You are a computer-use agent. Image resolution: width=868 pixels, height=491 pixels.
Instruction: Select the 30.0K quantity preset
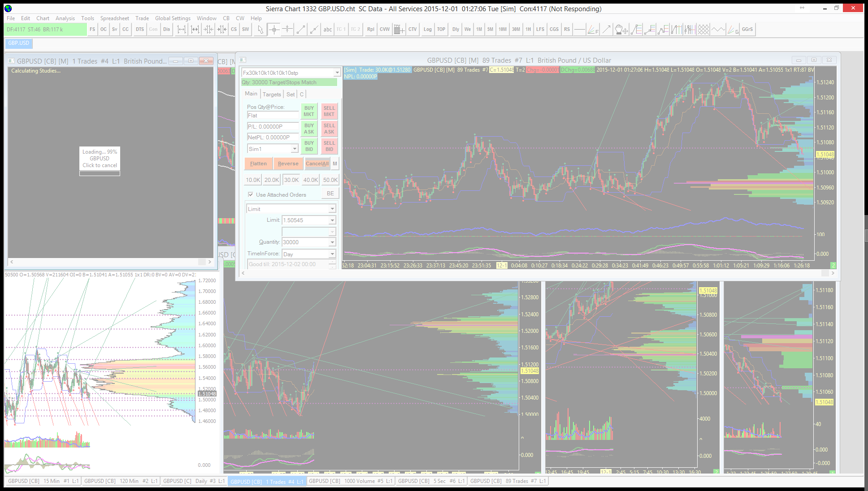click(x=291, y=180)
